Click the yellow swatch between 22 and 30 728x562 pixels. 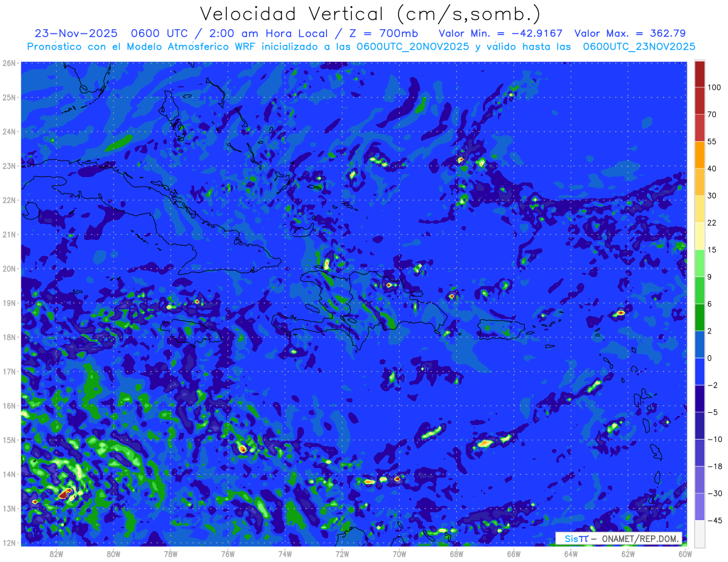click(699, 209)
